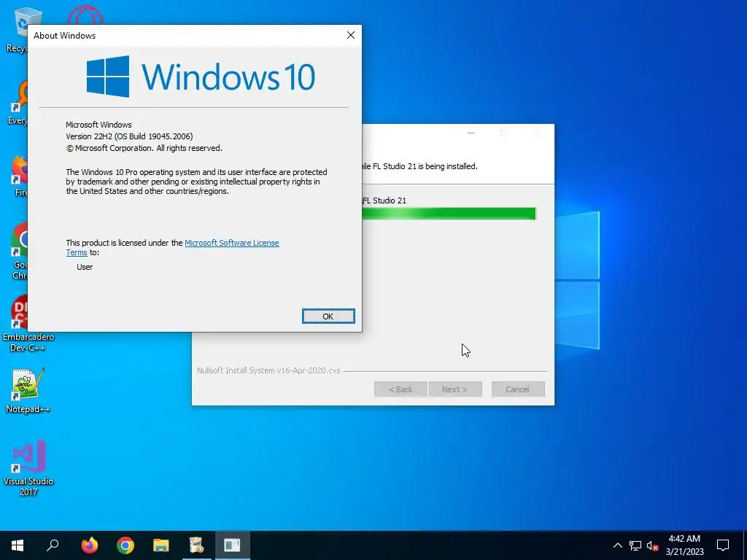Open the notification Action Center
This screenshot has width=747, height=560.
723,545
